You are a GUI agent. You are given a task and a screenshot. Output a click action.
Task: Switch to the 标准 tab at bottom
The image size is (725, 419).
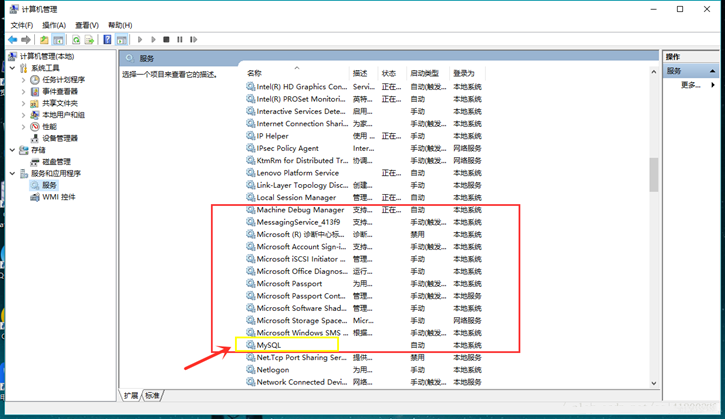point(152,396)
